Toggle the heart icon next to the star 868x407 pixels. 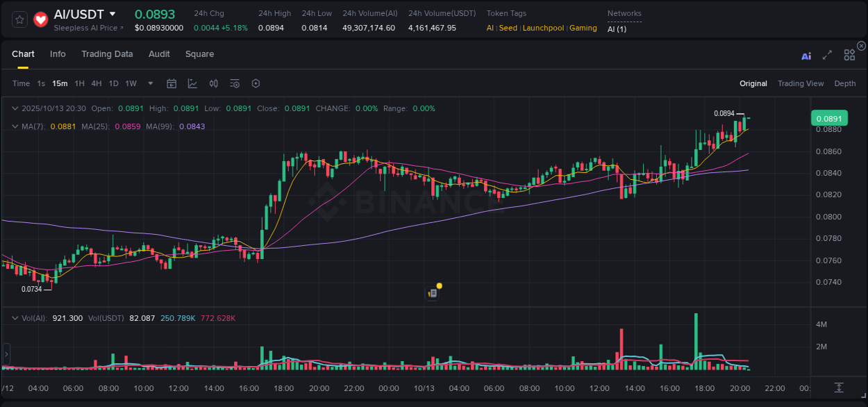(40, 19)
